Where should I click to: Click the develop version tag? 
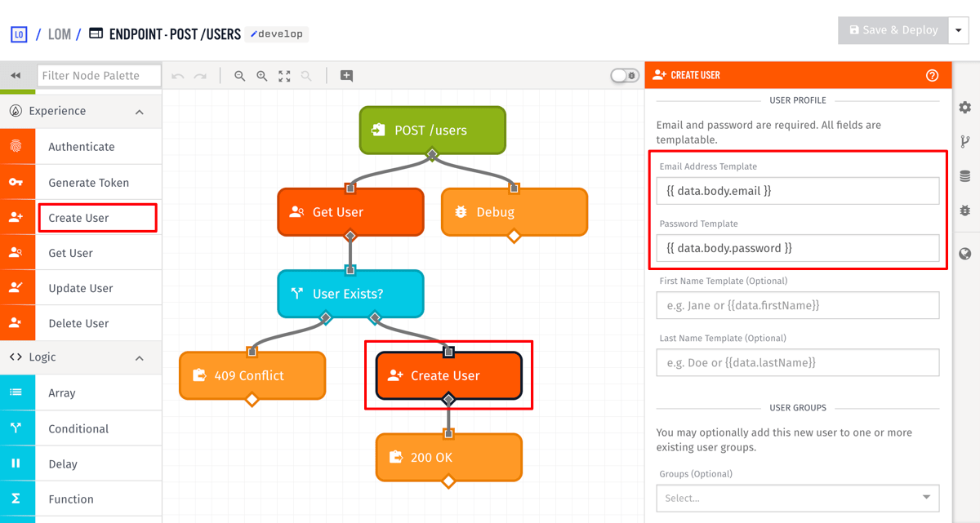point(277,34)
